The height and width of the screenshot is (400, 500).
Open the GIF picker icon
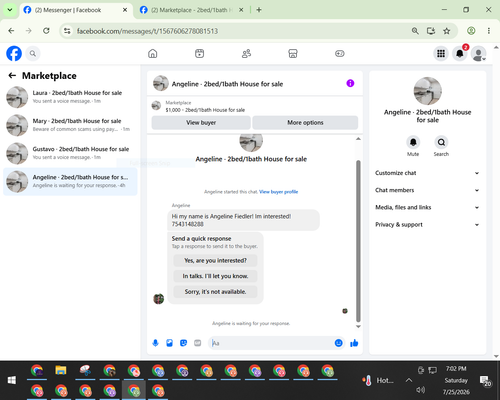point(198,343)
